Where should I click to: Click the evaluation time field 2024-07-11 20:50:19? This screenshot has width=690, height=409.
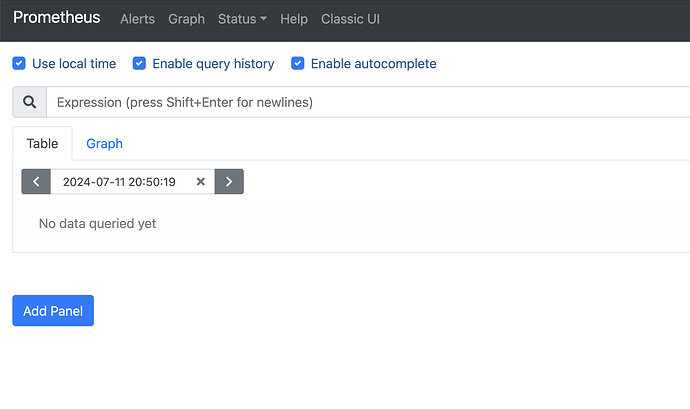(x=119, y=181)
